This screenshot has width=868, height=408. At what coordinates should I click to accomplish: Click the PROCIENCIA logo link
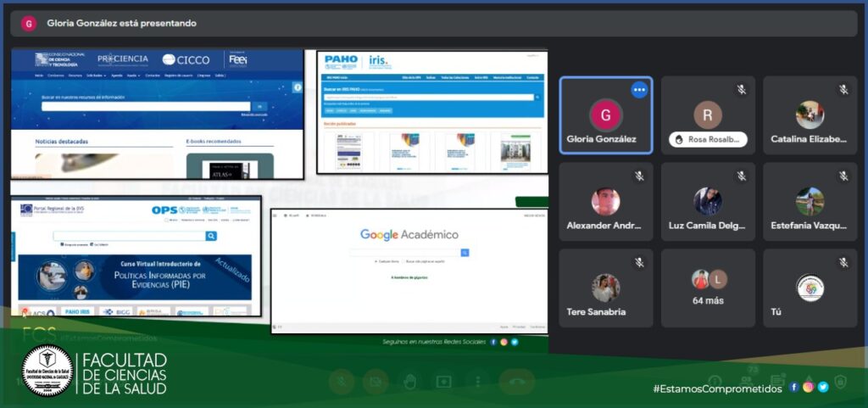tap(123, 59)
